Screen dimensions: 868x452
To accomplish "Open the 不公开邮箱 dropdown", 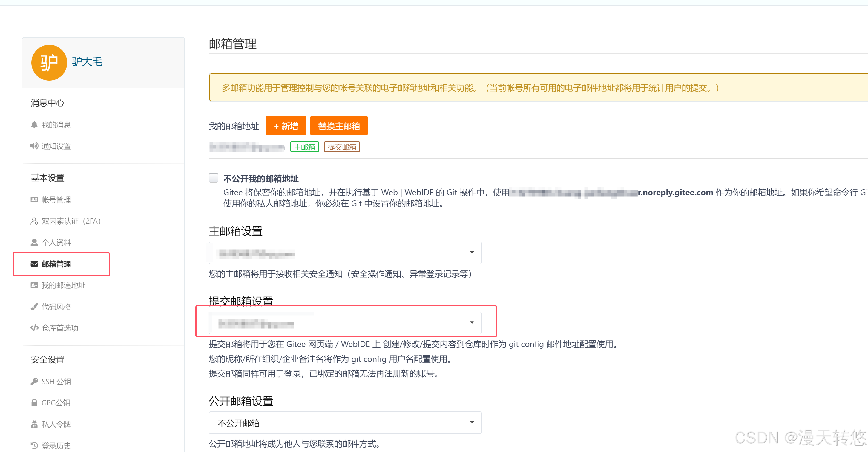I will pos(345,423).
